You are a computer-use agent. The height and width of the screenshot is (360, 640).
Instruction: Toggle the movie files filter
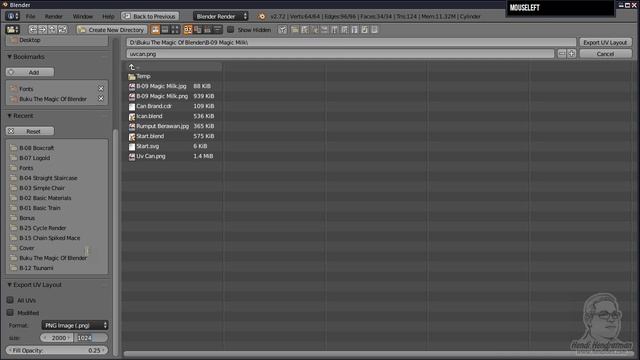[x=334, y=29]
